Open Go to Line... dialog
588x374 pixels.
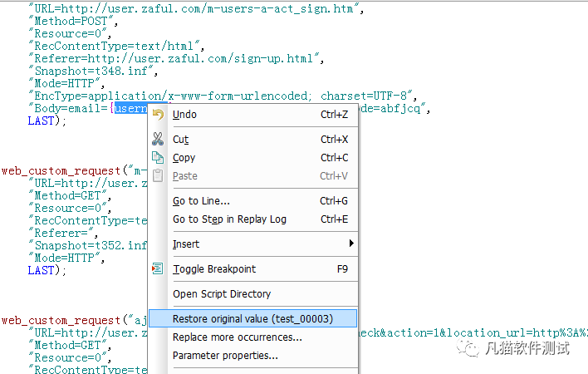pyautogui.click(x=253, y=200)
